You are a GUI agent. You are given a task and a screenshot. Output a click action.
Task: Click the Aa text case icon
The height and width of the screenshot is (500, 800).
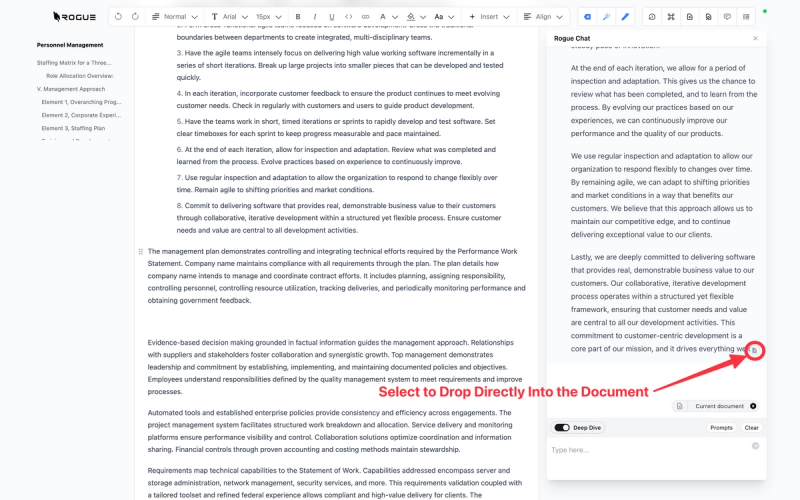tap(438, 17)
